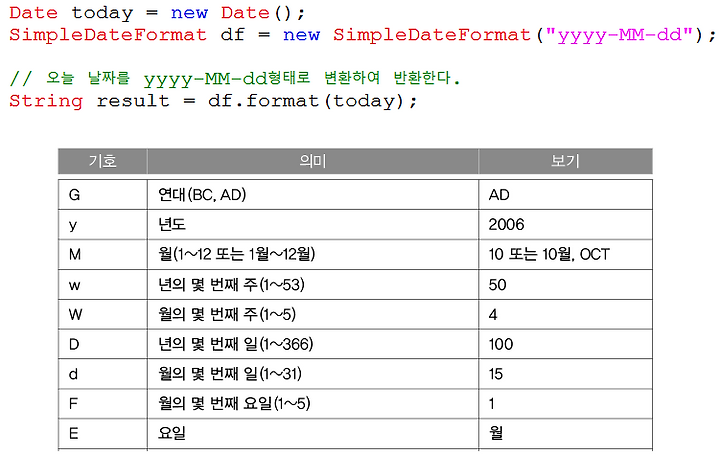
Task: Select the "F" symbol cell
Action: point(102,404)
